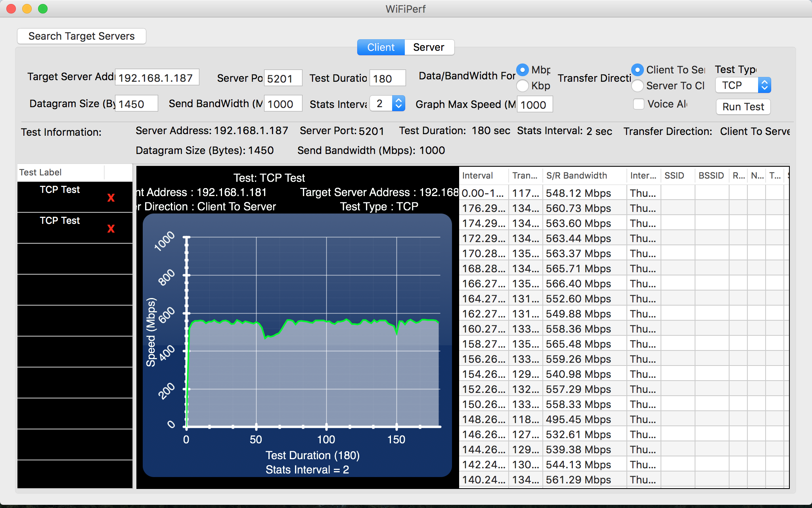Click the Test Duration input field
The height and width of the screenshot is (508, 812).
[387, 78]
